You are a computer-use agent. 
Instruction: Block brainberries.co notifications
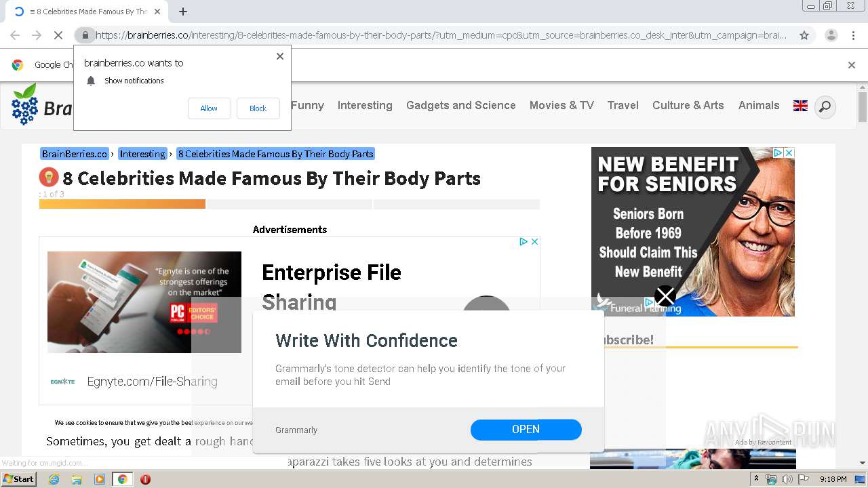click(258, 108)
